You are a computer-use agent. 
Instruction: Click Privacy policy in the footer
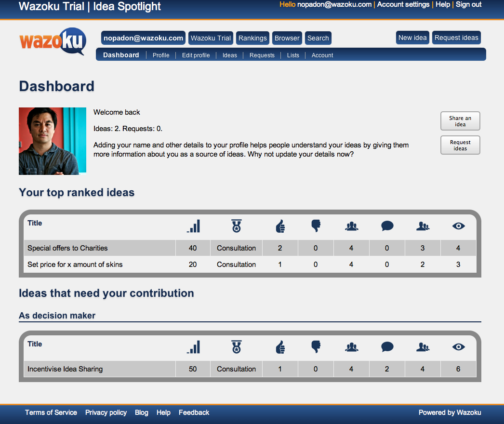(106, 412)
